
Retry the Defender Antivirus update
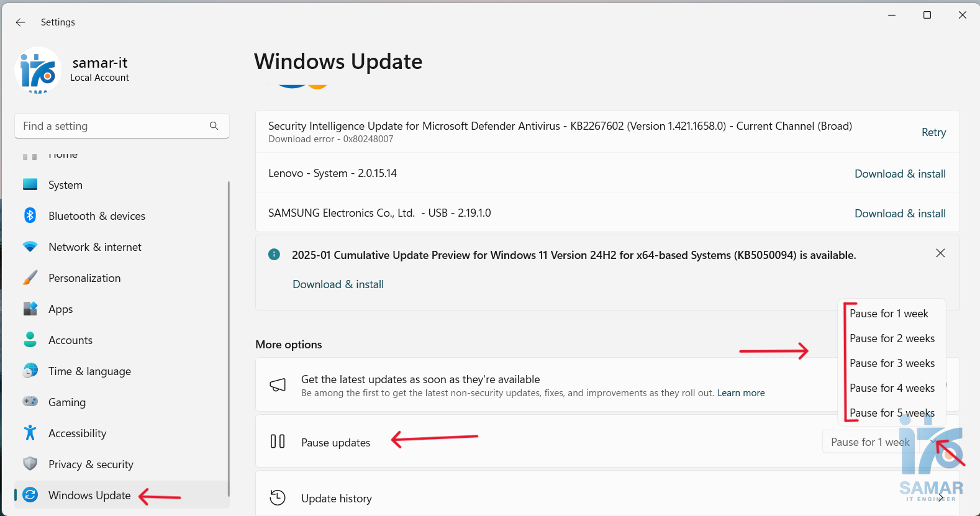[x=933, y=132]
